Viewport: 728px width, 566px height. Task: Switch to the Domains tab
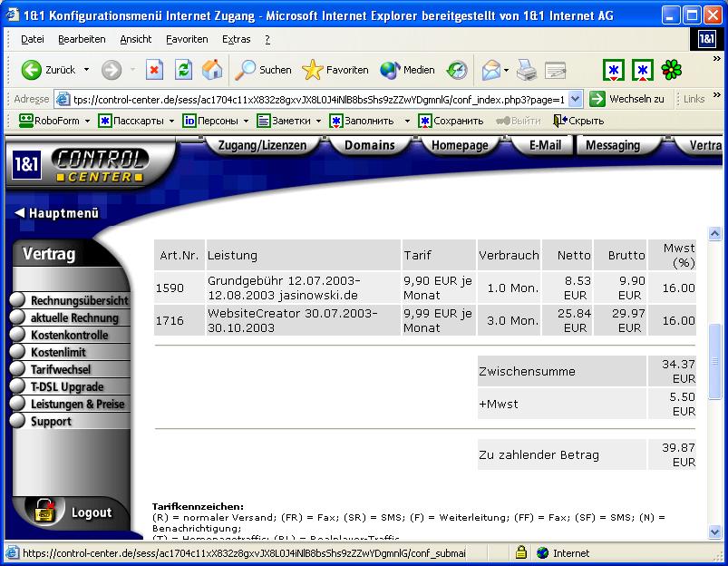click(x=370, y=145)
